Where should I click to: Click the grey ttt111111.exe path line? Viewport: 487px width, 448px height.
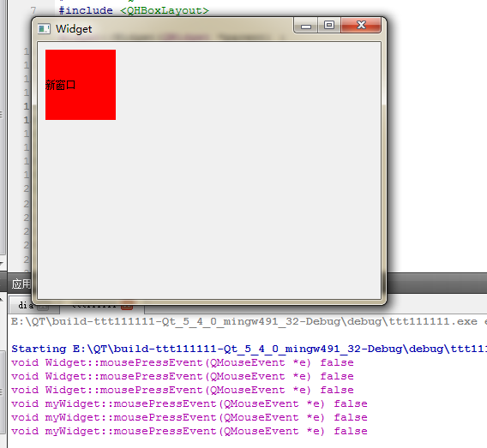pos(249,321)
